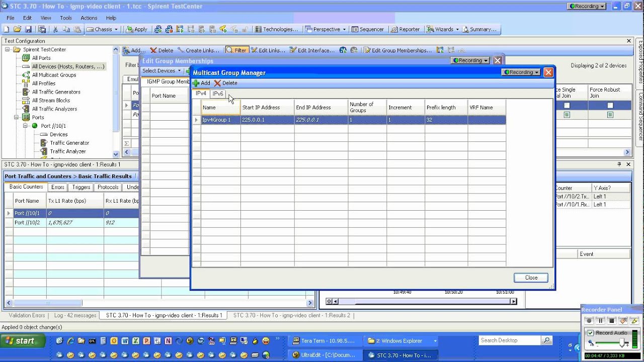Screen dimensions: 644x362
Task: Open the Help menu
Action: click(x=111, y=18)
